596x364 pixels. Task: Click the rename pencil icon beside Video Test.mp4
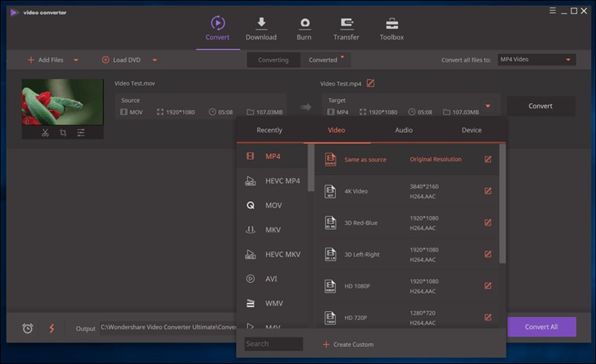coord(371,83)
